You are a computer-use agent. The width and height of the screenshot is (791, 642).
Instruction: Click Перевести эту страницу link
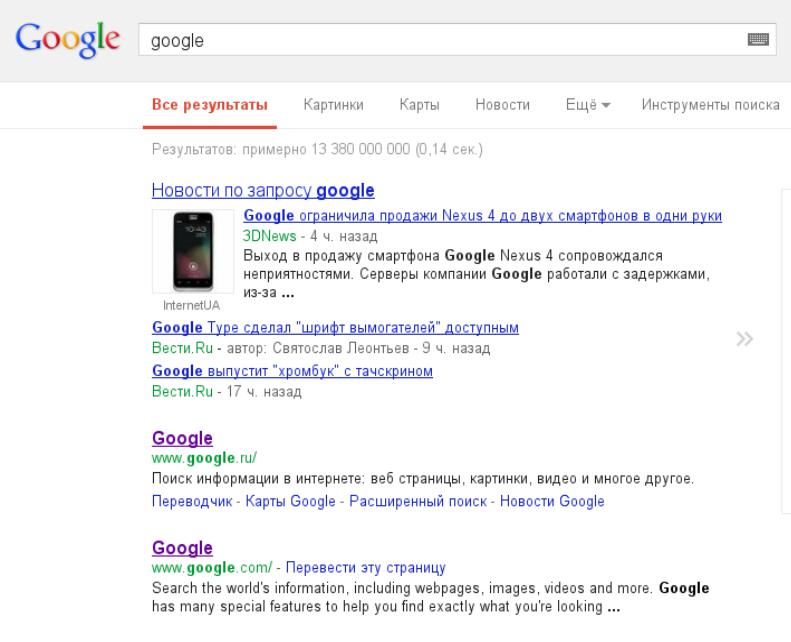pos(366,568)
